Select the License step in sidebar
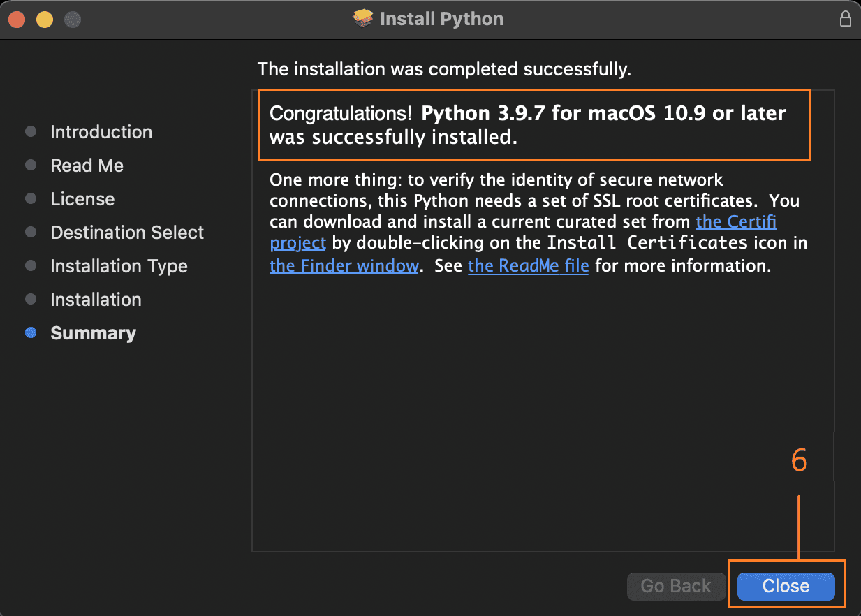The image size is (861, 616). click(x=82, y=199)
